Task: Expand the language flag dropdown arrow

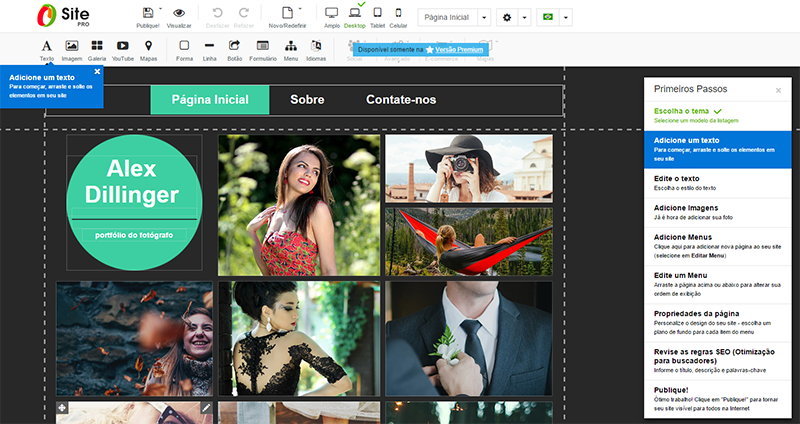Action: tap(565, 17)
